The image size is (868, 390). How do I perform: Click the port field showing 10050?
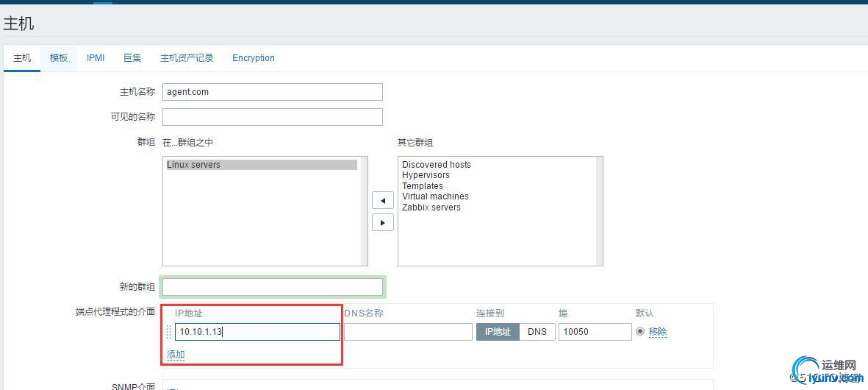coord(595,332)
